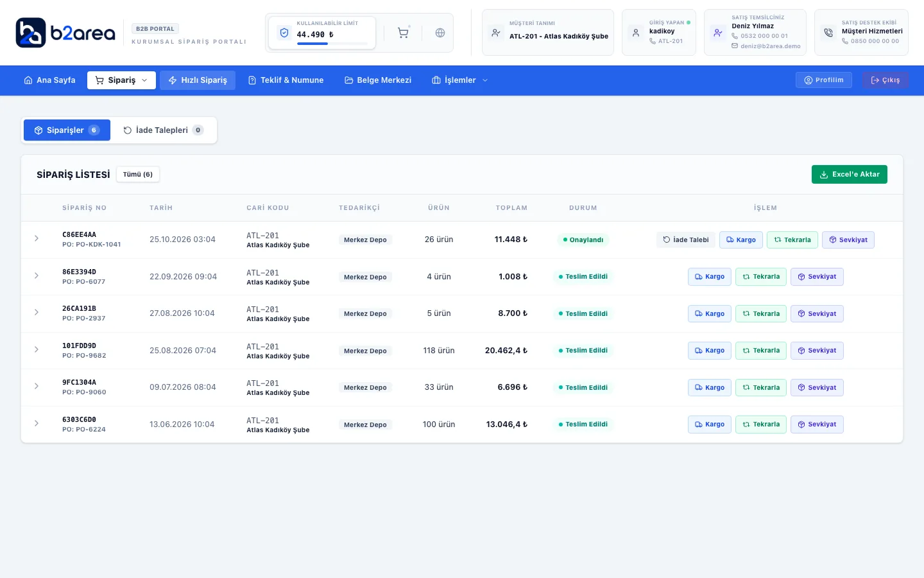Select the Siparişler tab
924x578 pixels.
[x=67, y=130]
